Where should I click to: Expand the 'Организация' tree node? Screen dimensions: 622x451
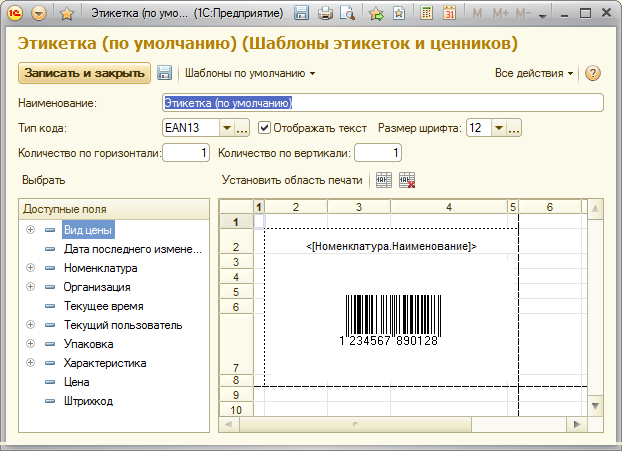(30, 286)
